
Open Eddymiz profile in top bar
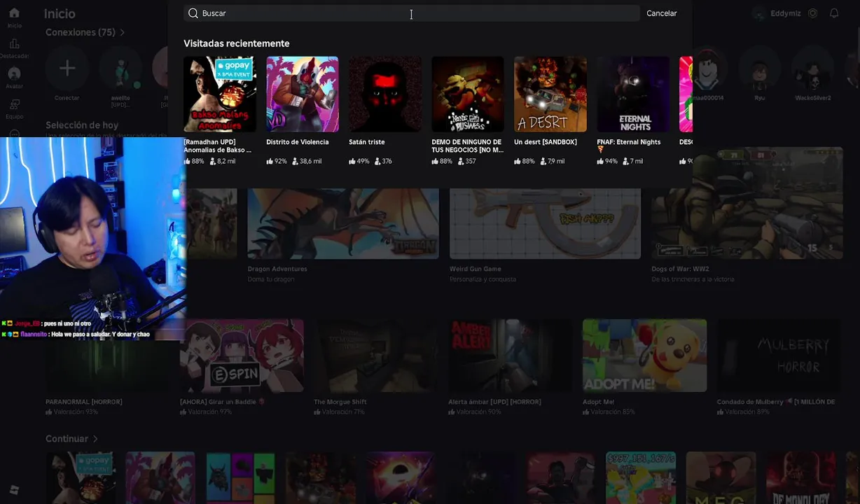pos(778,13)
